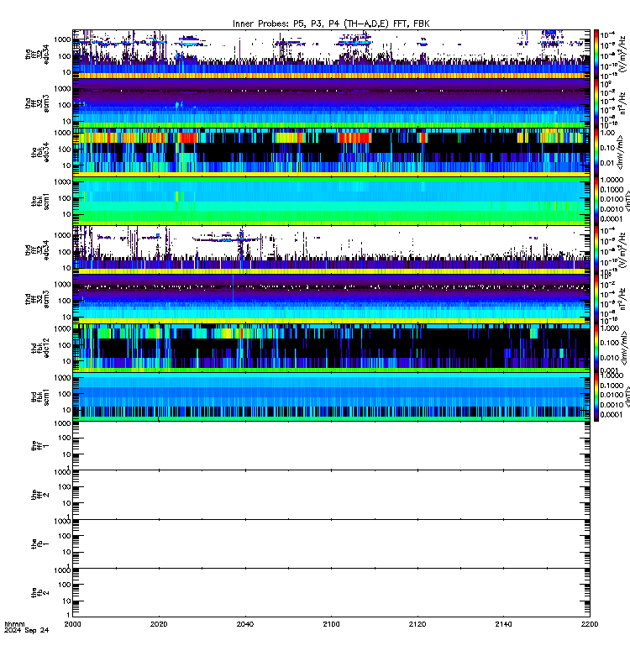
Task: Click the 2100 time axis label
Action: tap(331, 624)
